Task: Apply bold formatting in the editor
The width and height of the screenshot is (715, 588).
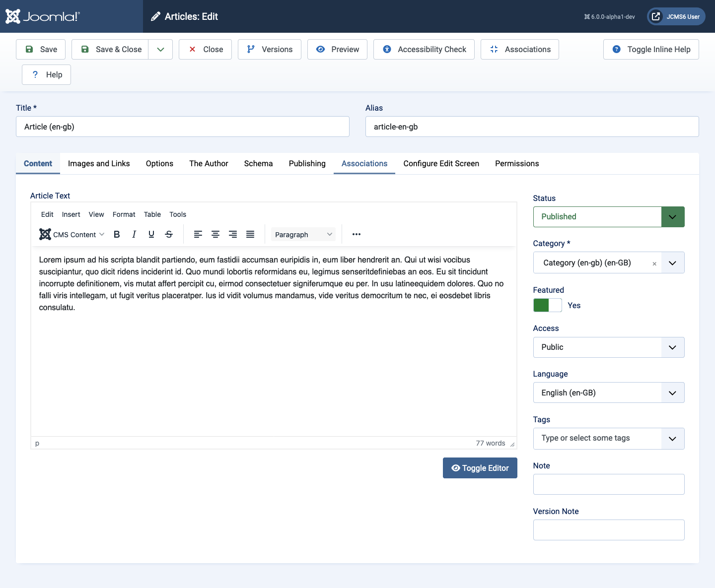Action: point(117,234)
